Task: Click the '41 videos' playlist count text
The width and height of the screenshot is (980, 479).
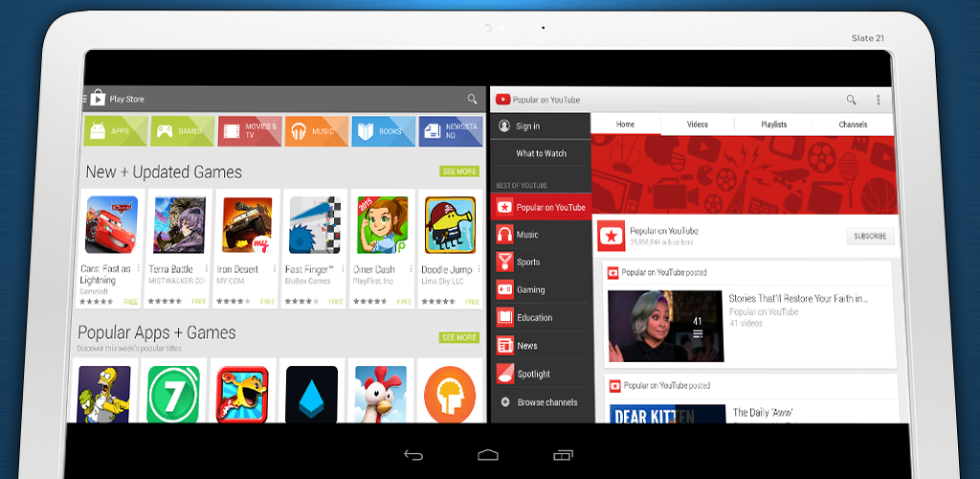Action: click(x=746, y=323)
